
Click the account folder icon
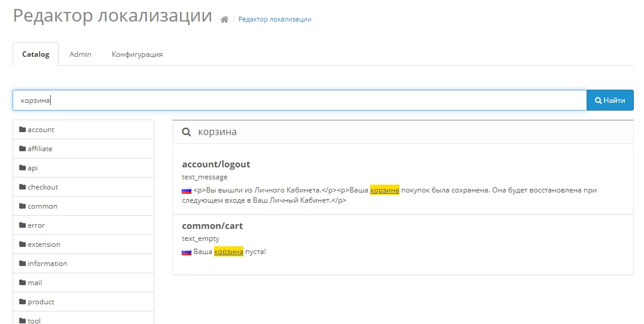click(23, 129)
